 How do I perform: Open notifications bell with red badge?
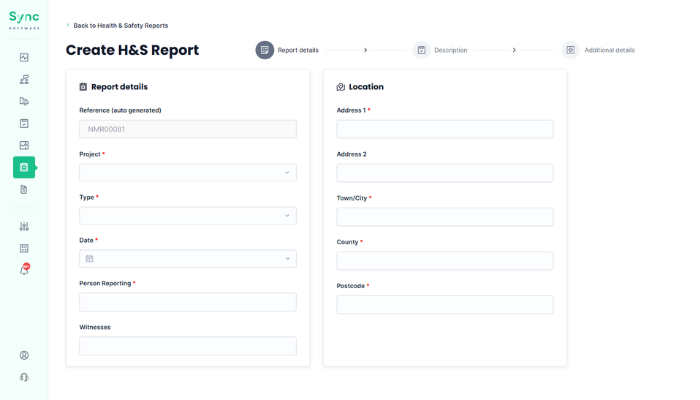coord(24,269)
